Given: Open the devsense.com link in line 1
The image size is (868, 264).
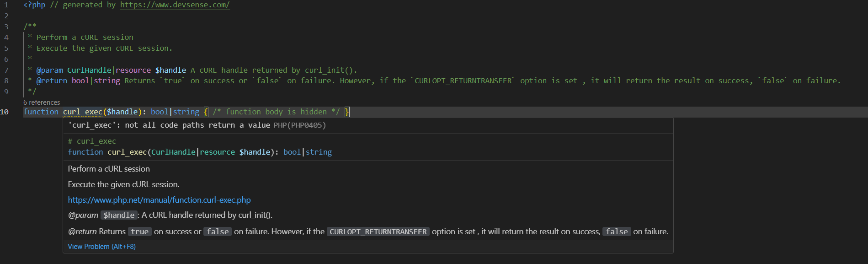Looking at the screenshot, I should click(175, 5).
